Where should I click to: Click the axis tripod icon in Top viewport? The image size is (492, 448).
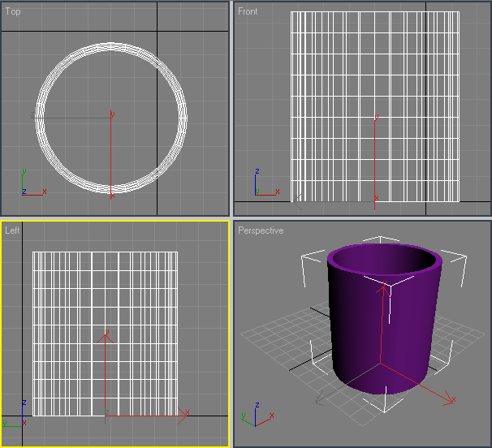[x=33, y=183]
